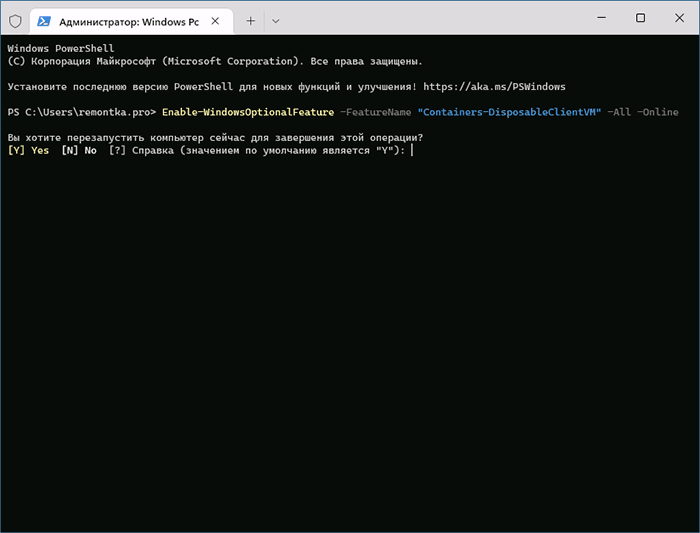Expand the new tab profile dropdown
Screen dimensions: 700x533
pyautogui.click(x=275, y=21)
